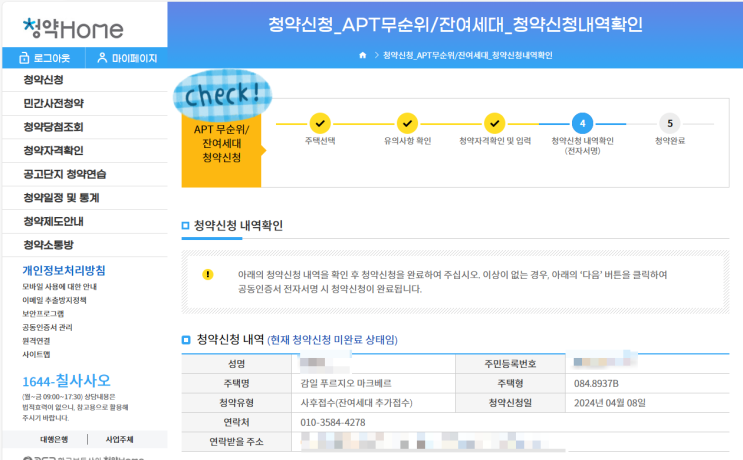Click the 주택선택 step label

click(x=320, y=141)
